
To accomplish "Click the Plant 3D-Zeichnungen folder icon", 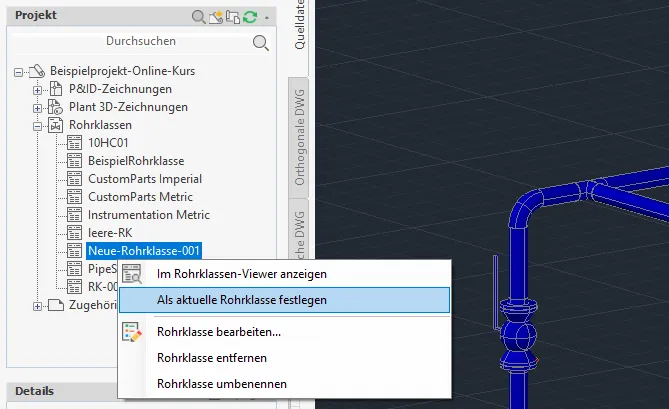I will pos(55,107).
